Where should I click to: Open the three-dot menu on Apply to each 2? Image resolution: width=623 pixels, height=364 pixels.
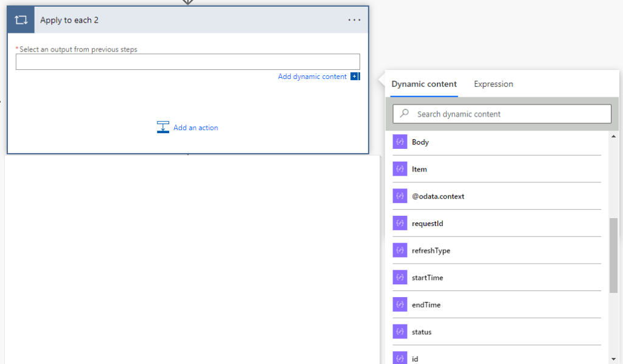(x=354, y=20)
